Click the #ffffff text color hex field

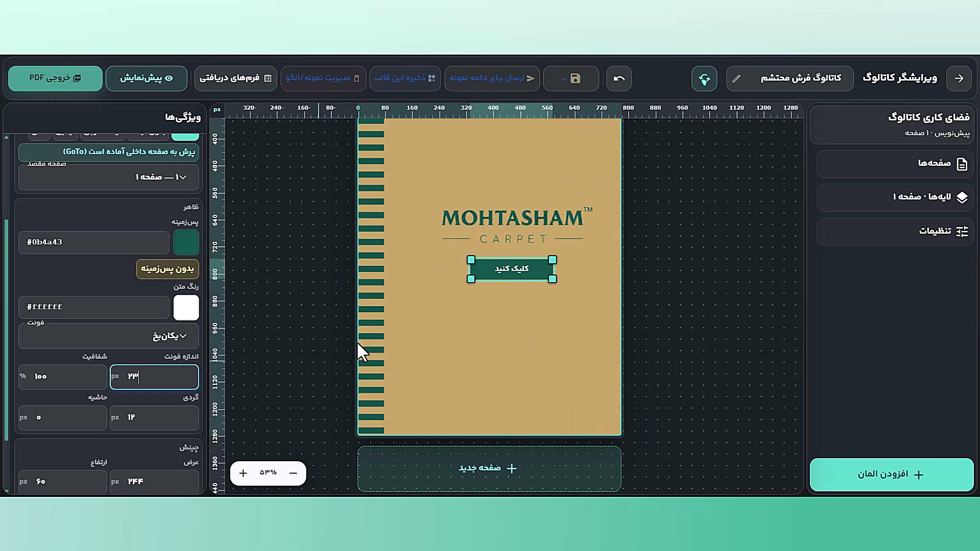pos(94,307)
